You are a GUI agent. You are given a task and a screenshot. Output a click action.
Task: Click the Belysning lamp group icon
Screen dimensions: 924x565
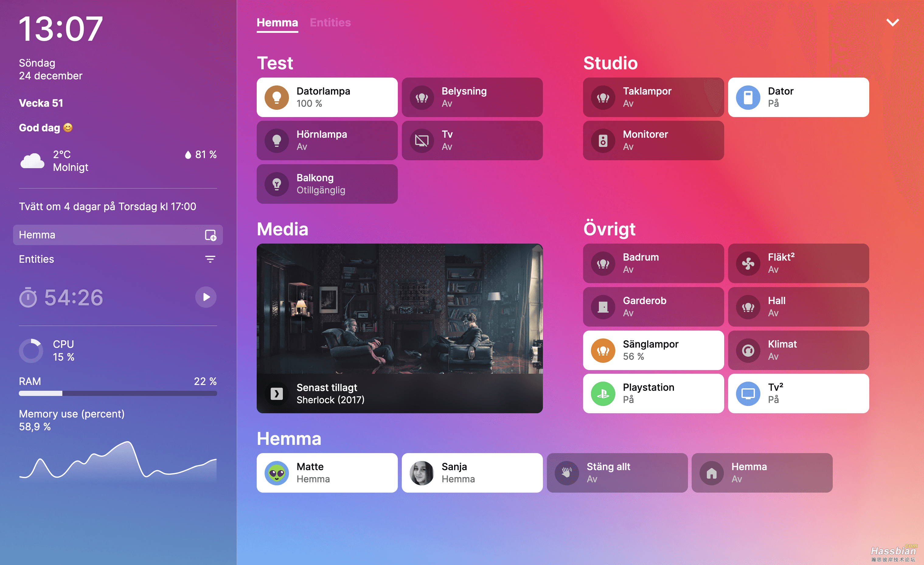[x=422, y=98]
